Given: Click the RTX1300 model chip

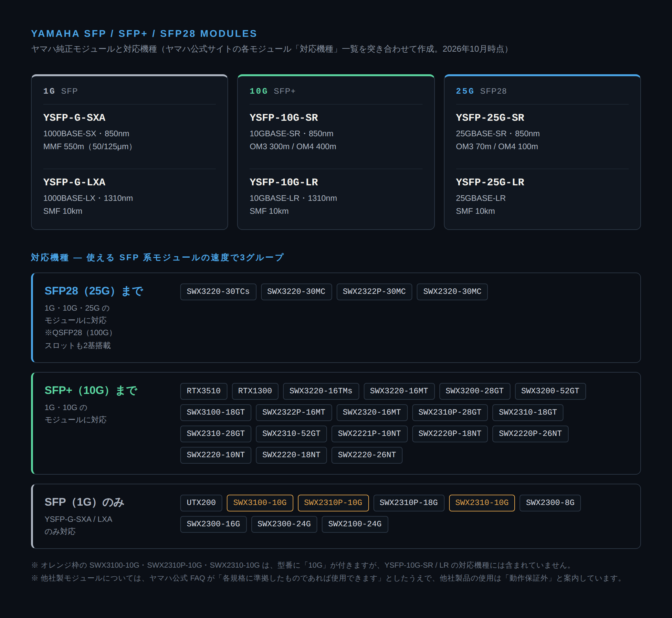Looking at the screenshot, I should pos(255,391).
